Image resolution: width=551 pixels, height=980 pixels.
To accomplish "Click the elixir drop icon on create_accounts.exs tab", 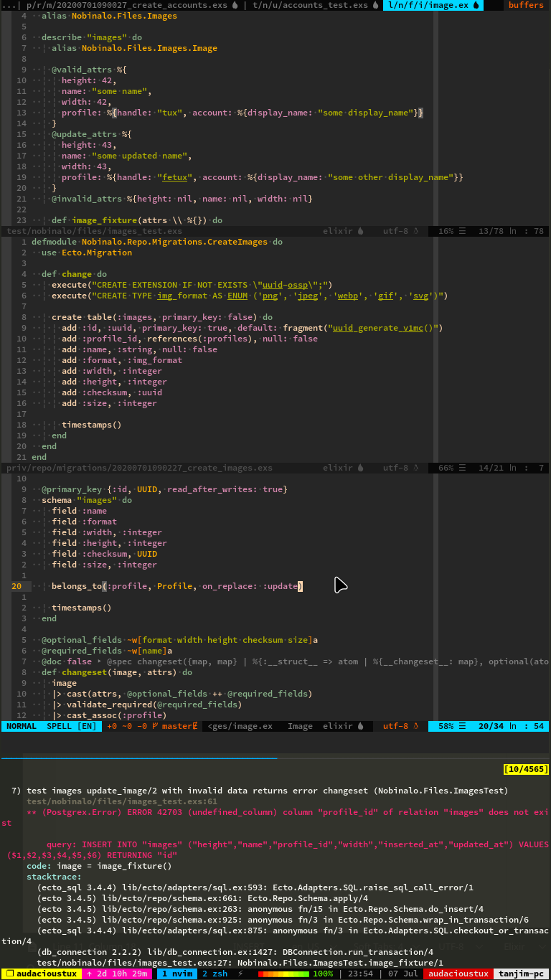I will point(235,5).
